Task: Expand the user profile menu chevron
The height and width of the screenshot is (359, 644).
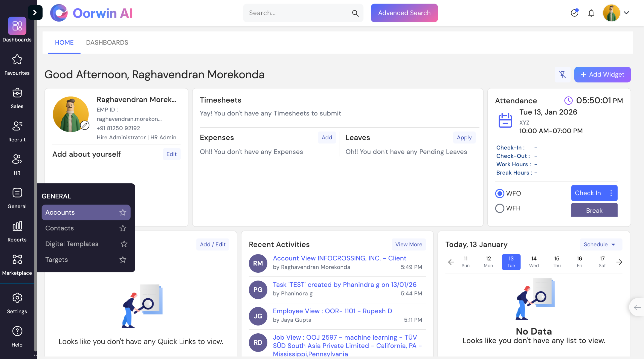Action: pos(626,13)
